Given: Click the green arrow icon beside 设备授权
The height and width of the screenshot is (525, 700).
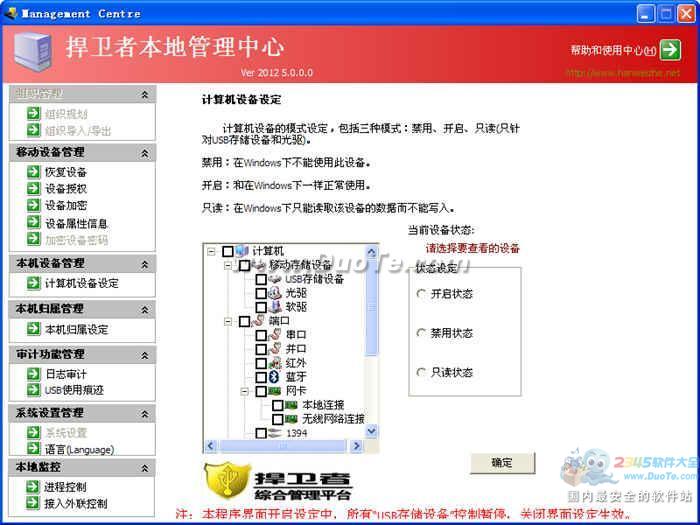Looking at the screenshot, I should 33,188.
